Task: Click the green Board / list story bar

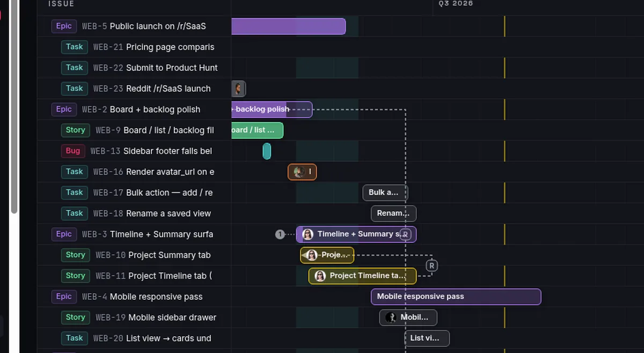Action: click(x=257, y=130)
